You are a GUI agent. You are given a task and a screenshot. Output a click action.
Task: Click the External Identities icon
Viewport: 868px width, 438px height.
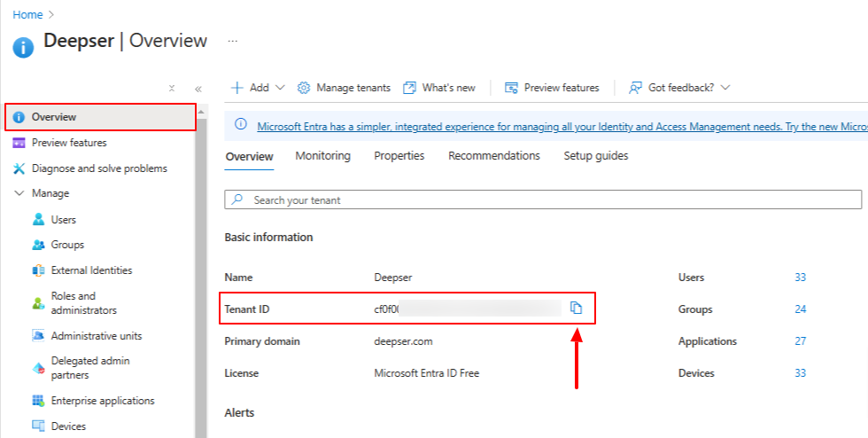[38, 270]
